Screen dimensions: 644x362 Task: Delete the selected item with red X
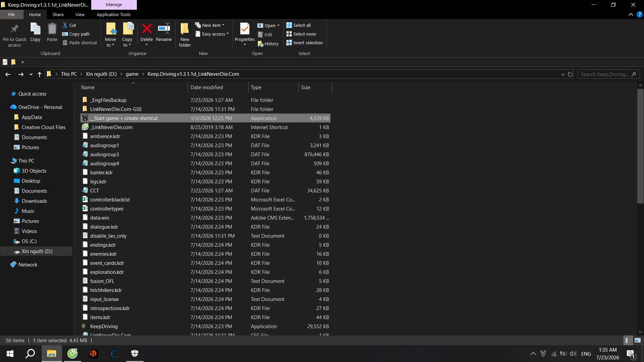coord(147,33)
